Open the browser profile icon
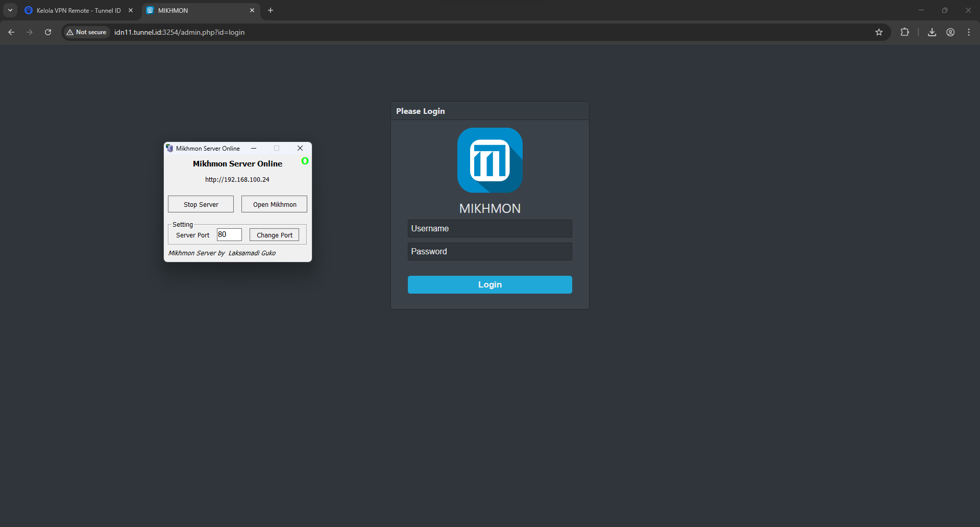 click(950, 32)
